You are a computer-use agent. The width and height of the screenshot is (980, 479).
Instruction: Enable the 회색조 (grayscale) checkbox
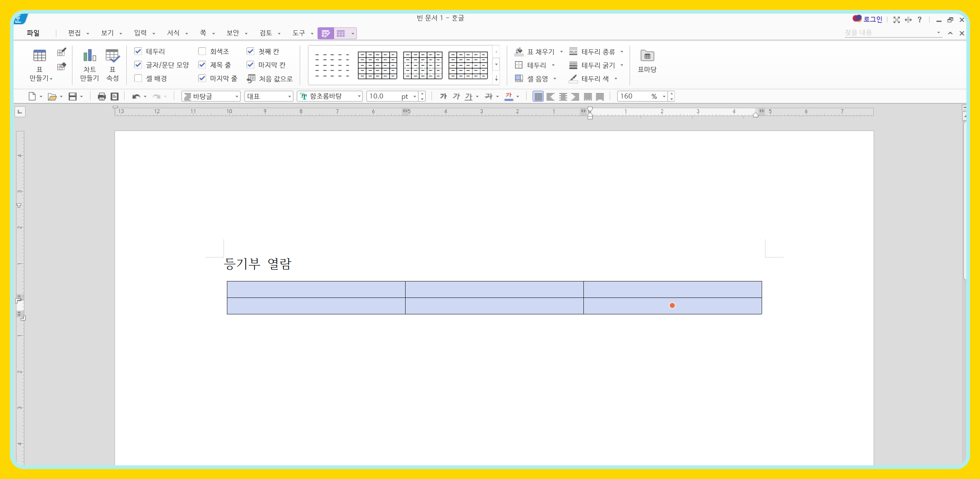(x=202, y=51)
